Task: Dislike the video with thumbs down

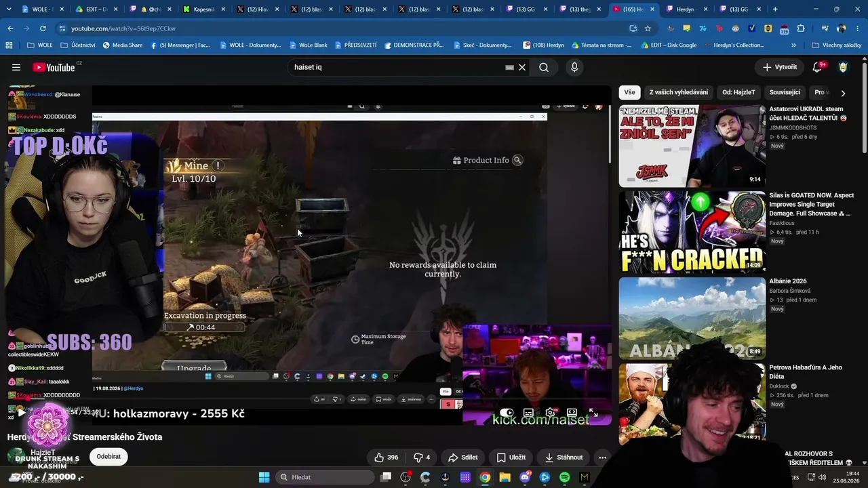Action: coord(422,457)
